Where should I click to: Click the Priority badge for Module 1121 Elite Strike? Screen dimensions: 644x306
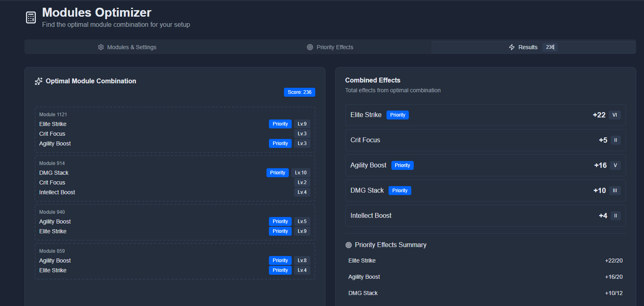(280, 124)
